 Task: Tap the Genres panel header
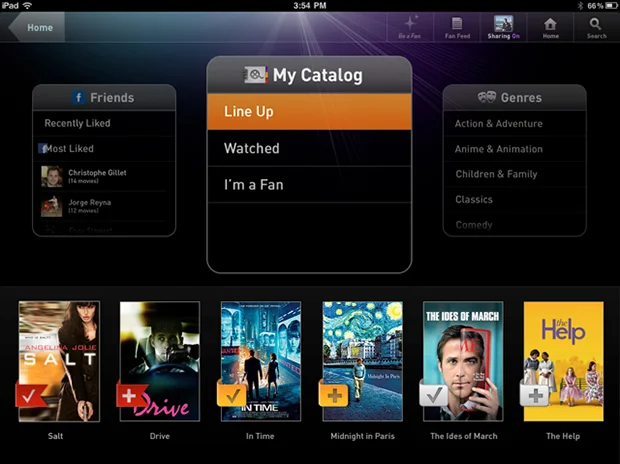514,97
